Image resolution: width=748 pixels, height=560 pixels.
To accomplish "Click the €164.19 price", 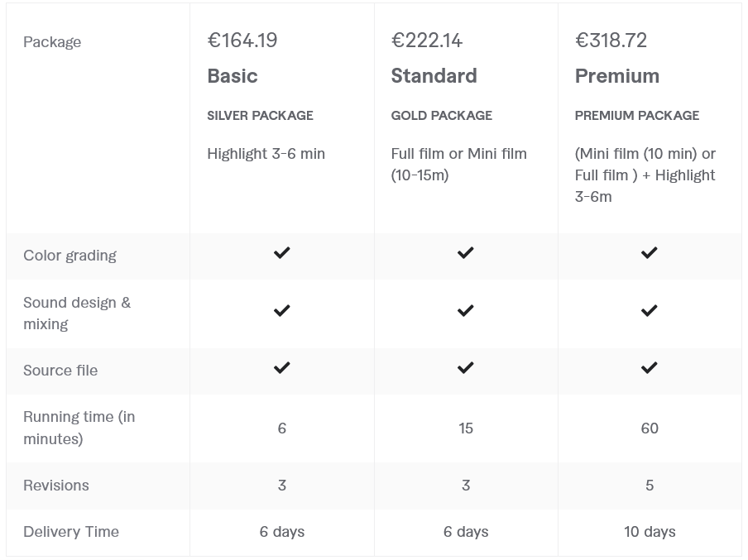I will click(242, 41).
